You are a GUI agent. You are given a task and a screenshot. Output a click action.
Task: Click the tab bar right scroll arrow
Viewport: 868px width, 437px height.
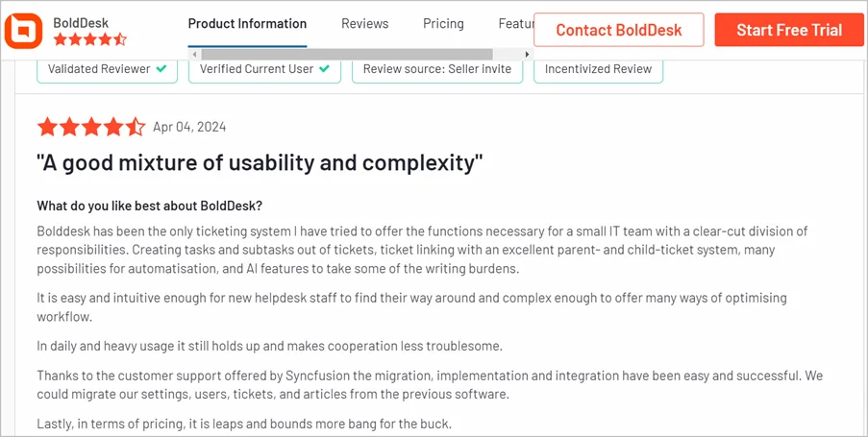[x=527, y=54]
